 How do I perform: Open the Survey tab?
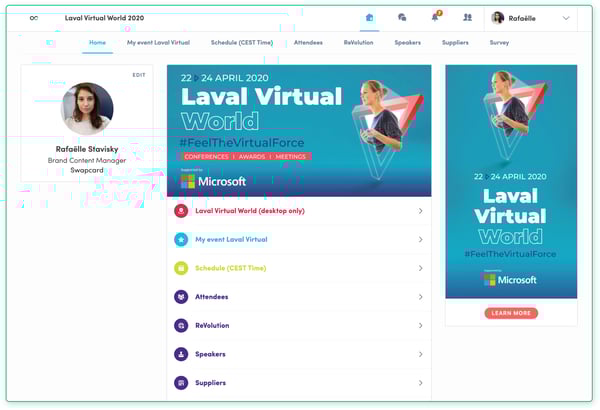click(499, 42)
